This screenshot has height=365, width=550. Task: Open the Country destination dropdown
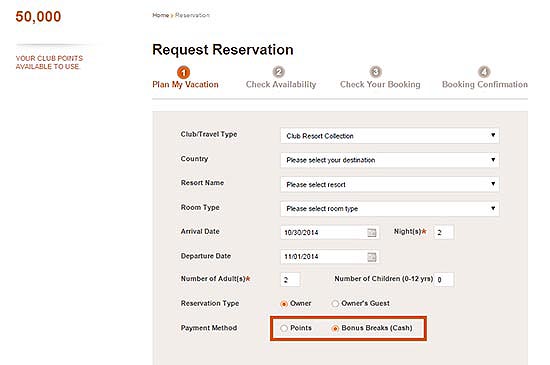[389, 160]
